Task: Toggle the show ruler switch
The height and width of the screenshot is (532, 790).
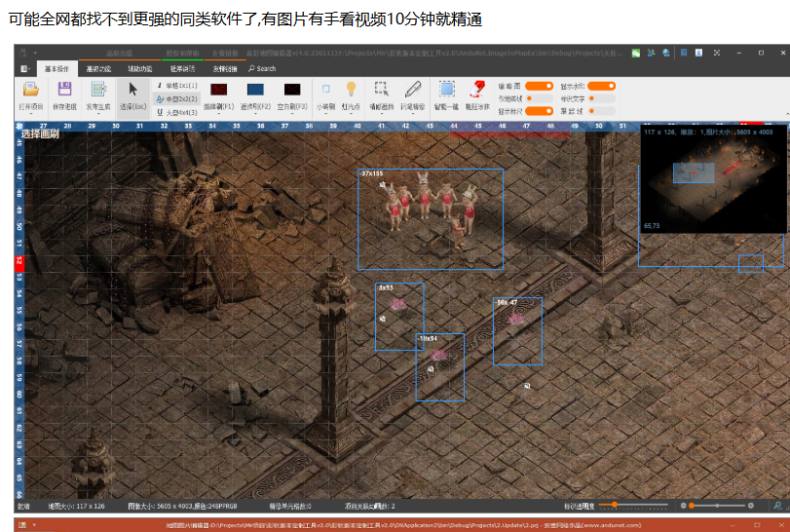Action: click(539, 111)
